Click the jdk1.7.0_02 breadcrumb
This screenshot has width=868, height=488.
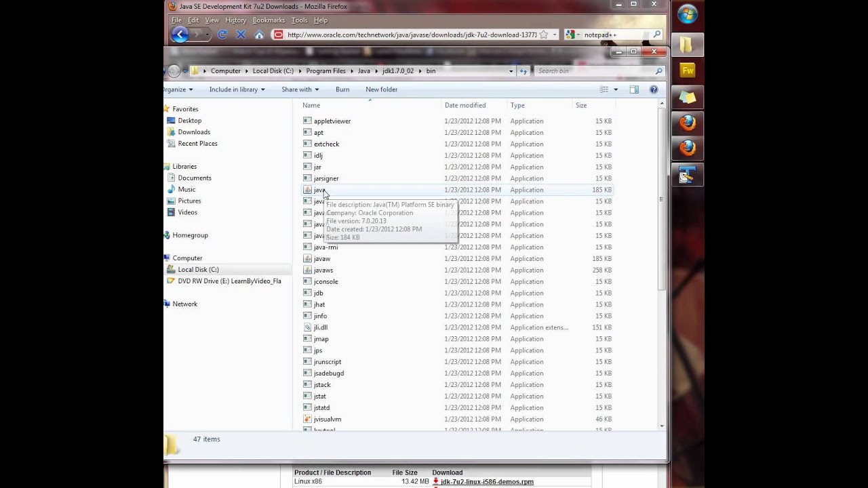click(397, 70)
